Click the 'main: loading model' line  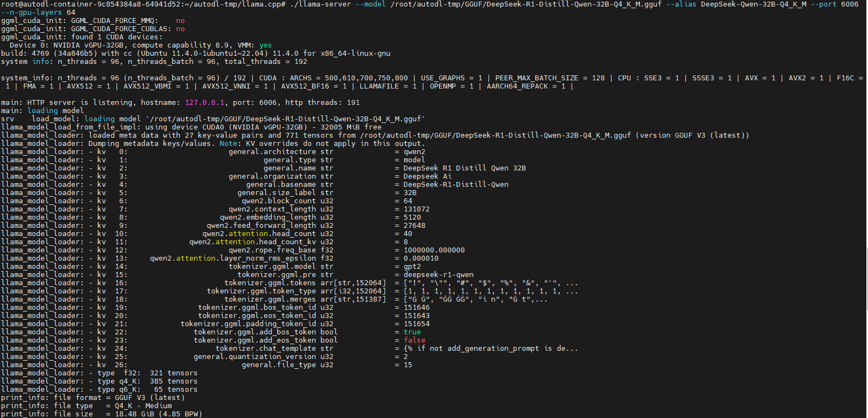click(x=43, y=111)
